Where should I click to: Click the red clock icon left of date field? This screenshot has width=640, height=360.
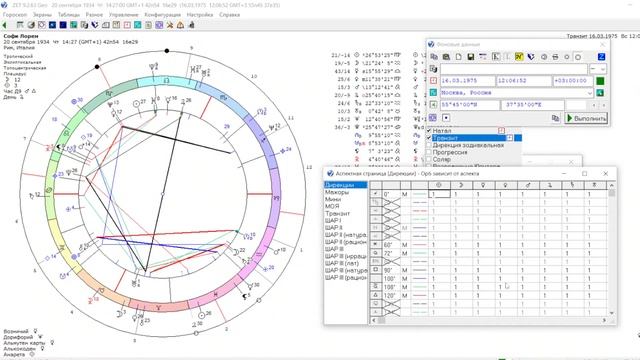click(433, 81)
